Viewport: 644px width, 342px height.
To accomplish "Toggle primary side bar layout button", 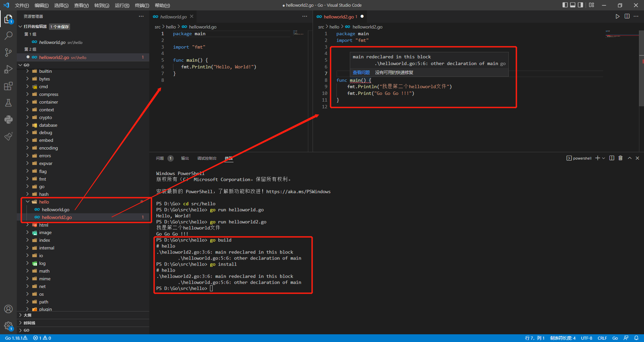I will [x=565, y=5].
